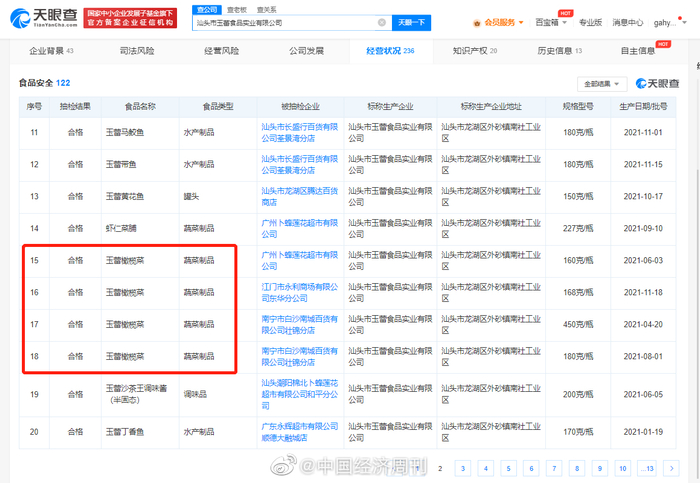This screenshot has height=483, width=700.
Task: Open the 知识产权 tab
Action: click(475, 51)
